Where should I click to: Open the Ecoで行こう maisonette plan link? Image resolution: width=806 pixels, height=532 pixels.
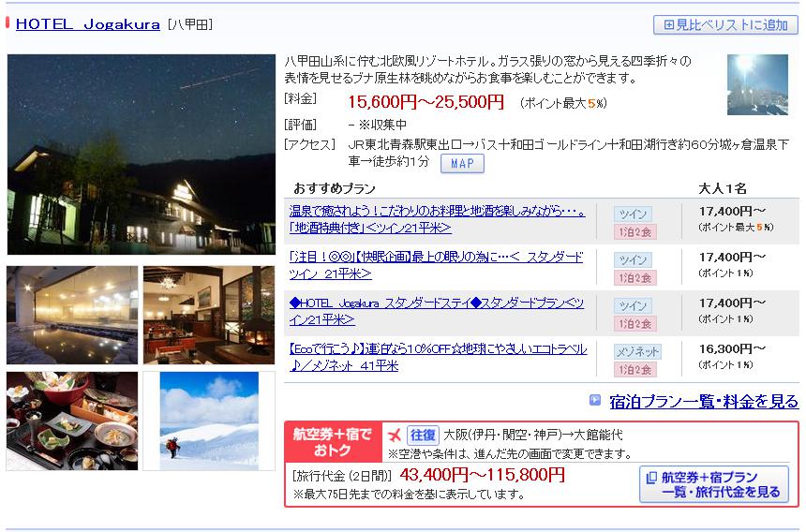(x=438, y=357)
